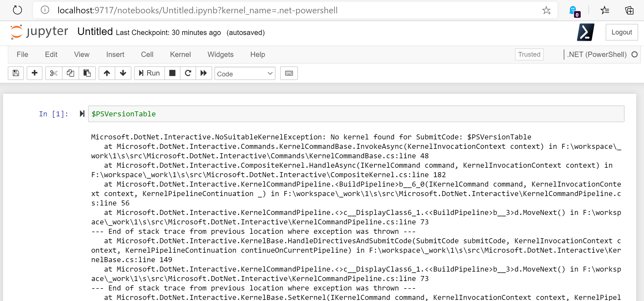Image resolution: width=644 pixels, height=301 pixels.
Task: Paste a cell using the paste icon
Action: pyautogui.click(x=87, y=73)
